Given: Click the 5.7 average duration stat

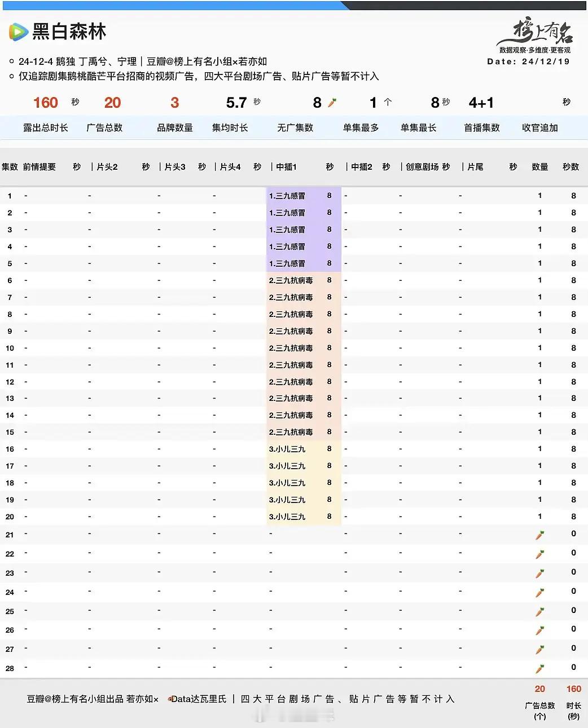Looking at the screenshot, I should click(236, 103).
